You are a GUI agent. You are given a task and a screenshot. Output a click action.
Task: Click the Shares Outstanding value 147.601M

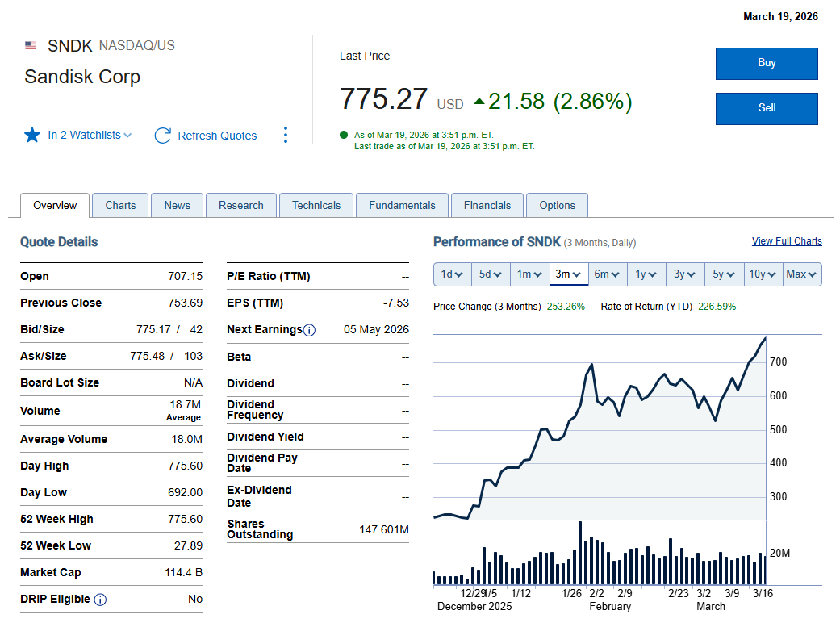point(383,530)
